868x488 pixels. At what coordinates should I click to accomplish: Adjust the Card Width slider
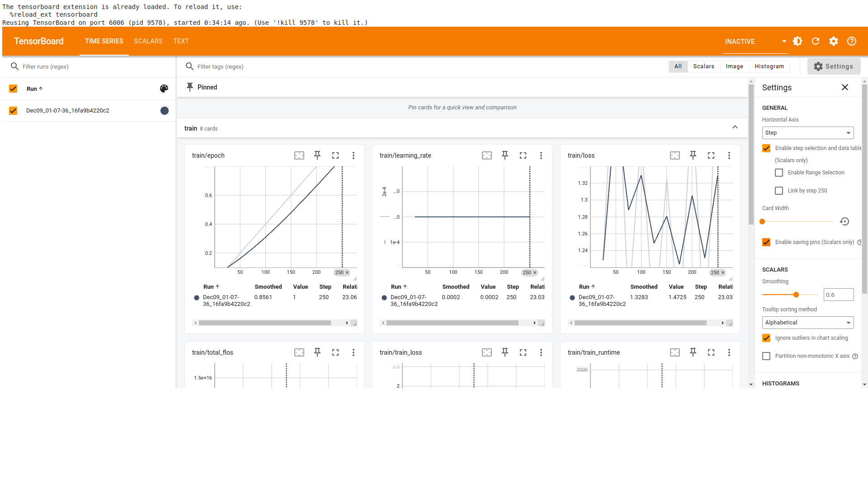[797, 221]
